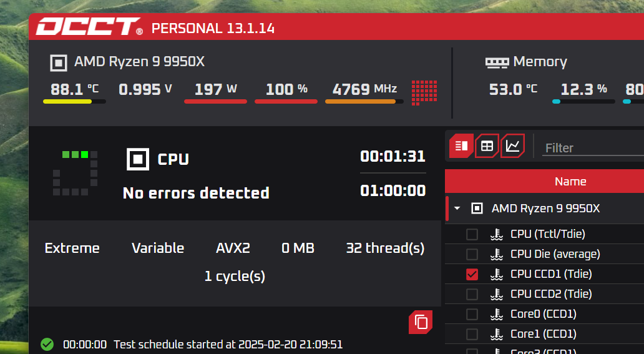644x354 pixels.
Task: Open the graph view icon
Action: [x=512, y=146]
